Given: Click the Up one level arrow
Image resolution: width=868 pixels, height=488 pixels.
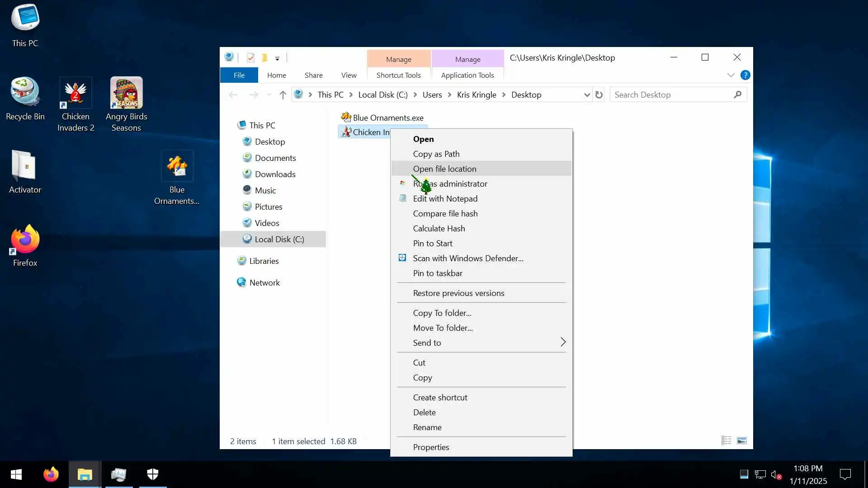Looking at the screenshot, I should [283, 95].
